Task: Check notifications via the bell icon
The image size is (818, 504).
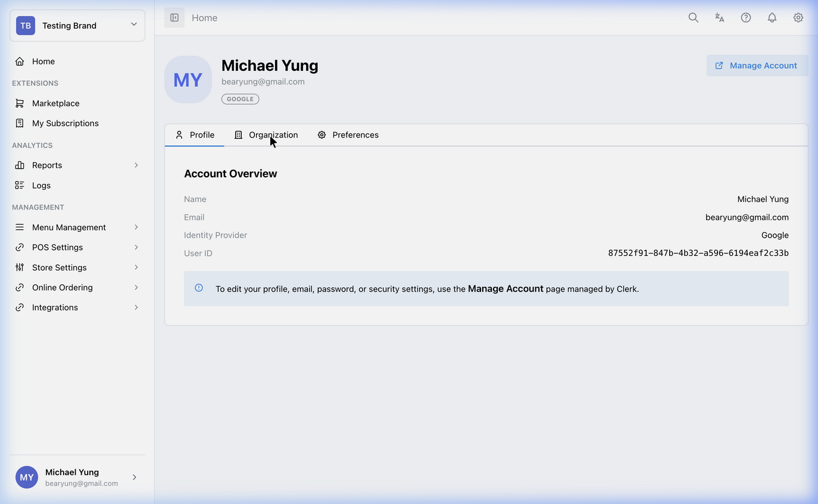Action: coord(772,17)
